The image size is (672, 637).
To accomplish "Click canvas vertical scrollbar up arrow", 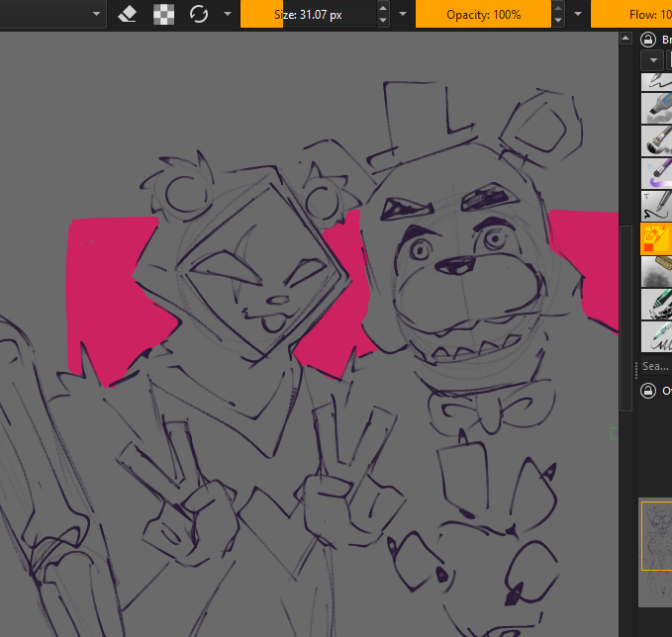I will click(625, 39).
